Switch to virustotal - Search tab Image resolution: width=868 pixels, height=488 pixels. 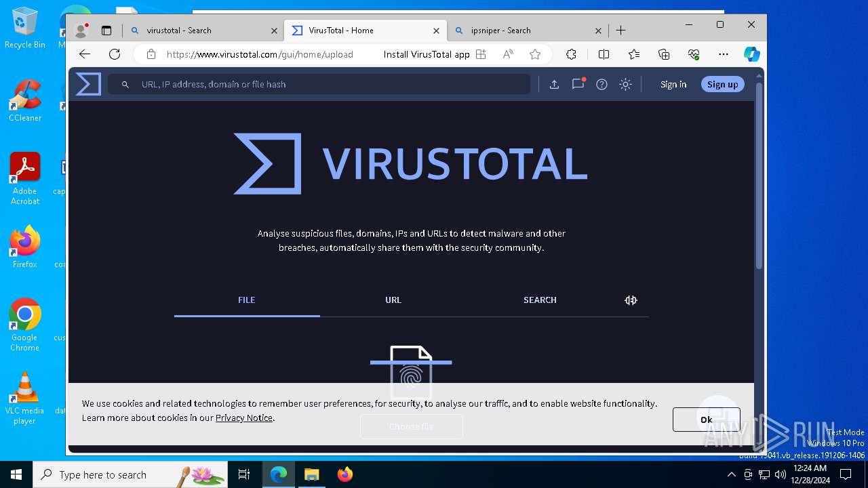(205, 30)
